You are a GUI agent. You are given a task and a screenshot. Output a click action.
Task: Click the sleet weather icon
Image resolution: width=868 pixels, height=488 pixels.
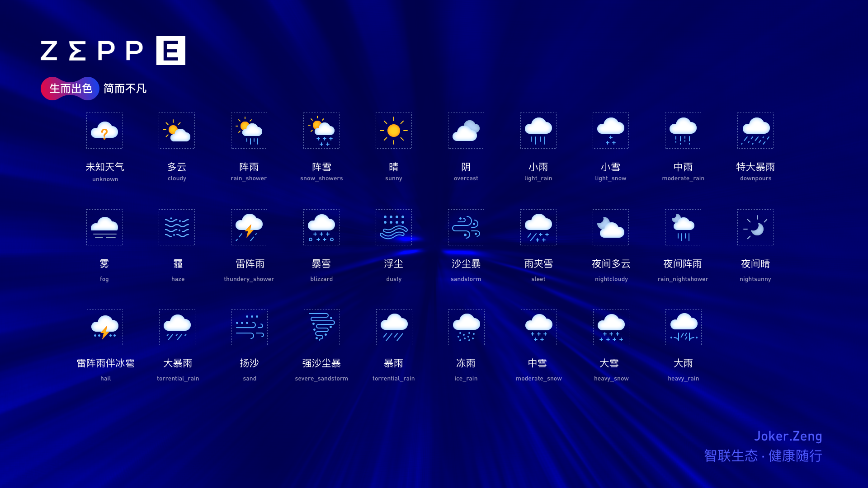(538, 227)
